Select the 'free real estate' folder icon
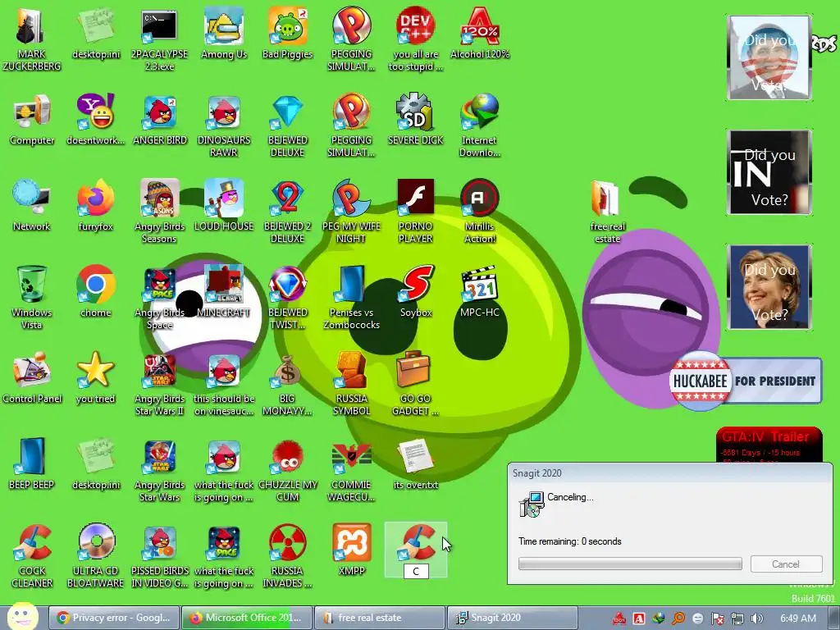Screen dimensions: 840x630 (607, 212)
